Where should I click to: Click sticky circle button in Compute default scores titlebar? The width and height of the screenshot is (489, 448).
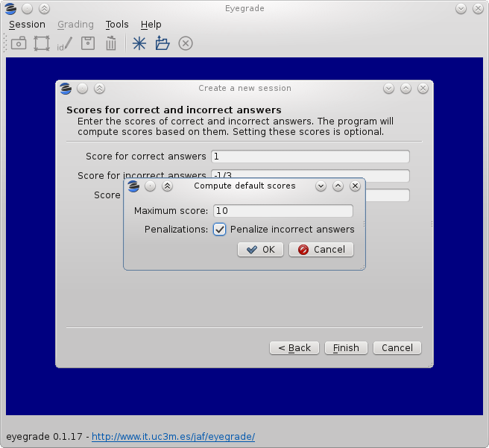[151, 186]
